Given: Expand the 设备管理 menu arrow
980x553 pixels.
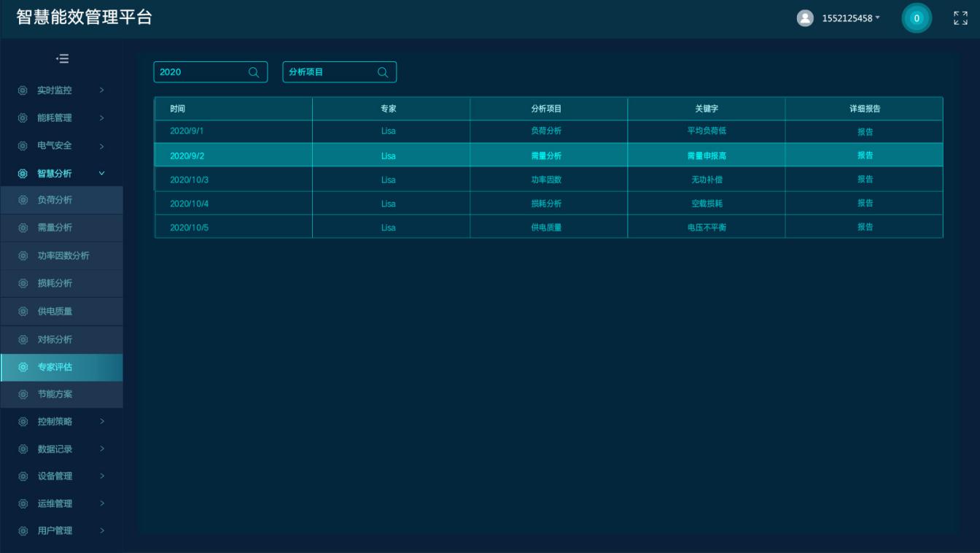Looking at the screenshot, I should tap(101, 476).
